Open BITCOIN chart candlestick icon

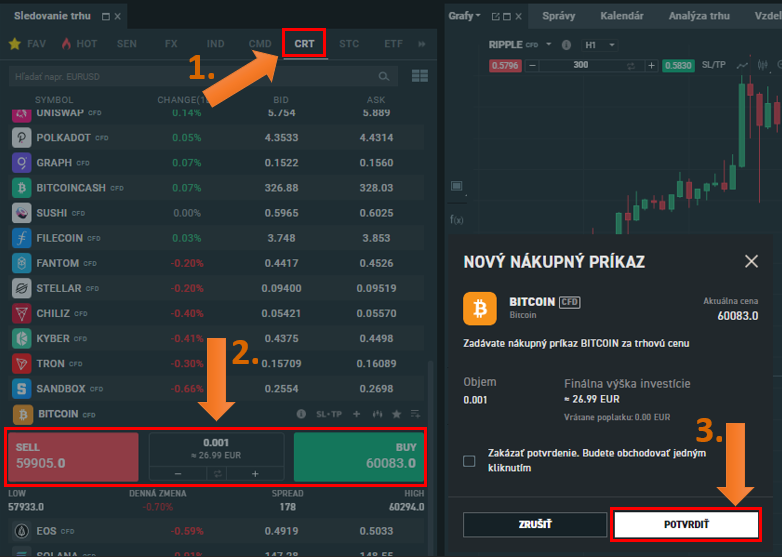coord(378,414)
